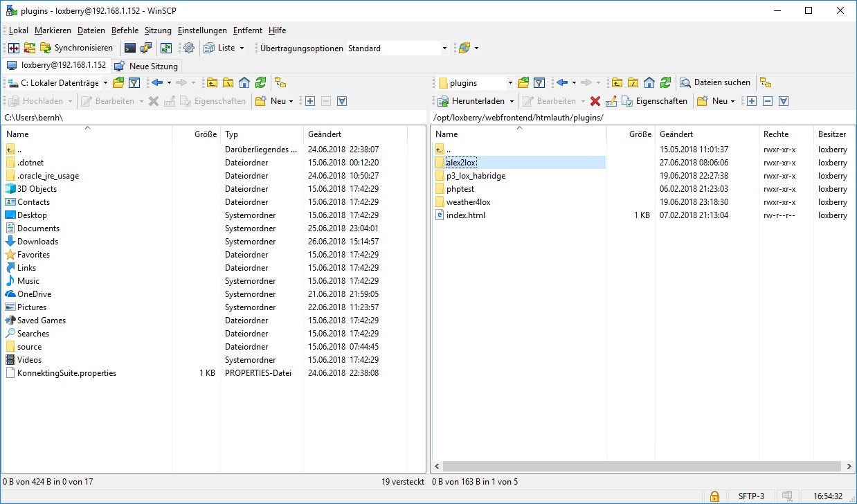Click the Synchronisieren button
Viewport: 857px width, 504px height.
(x=77, y=48)
